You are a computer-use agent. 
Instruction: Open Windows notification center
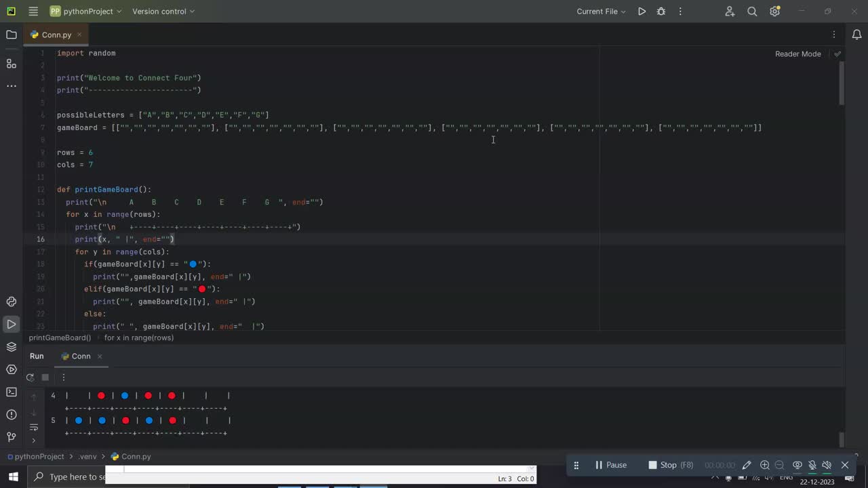coord(850,478)
